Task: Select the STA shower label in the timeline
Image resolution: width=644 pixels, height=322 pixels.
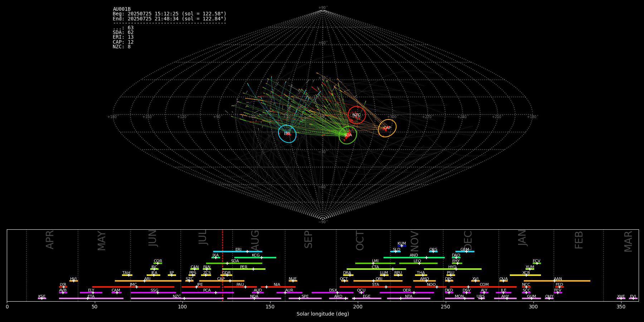Action: pos(376,285)
